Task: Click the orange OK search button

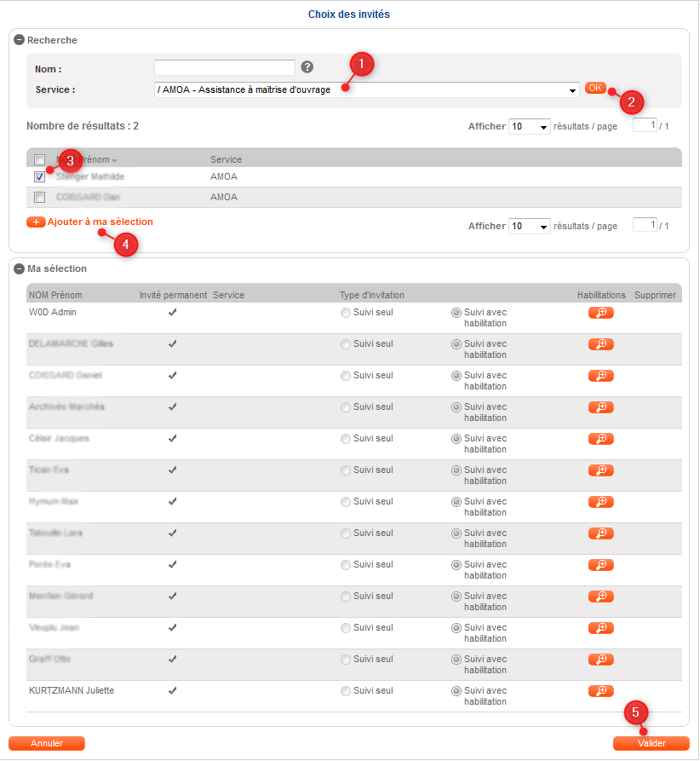Action: tap(594, 88)
